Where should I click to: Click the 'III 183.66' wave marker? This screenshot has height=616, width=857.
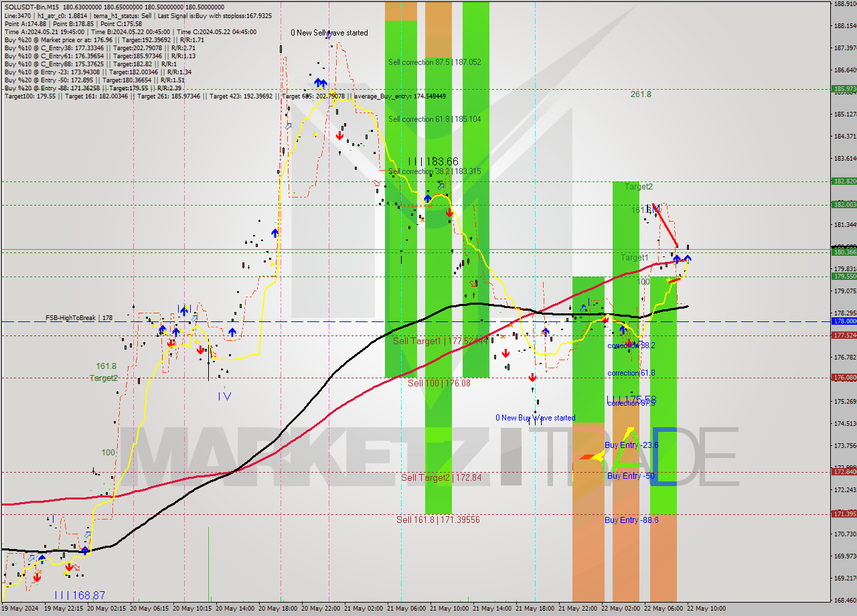(433, 161)
